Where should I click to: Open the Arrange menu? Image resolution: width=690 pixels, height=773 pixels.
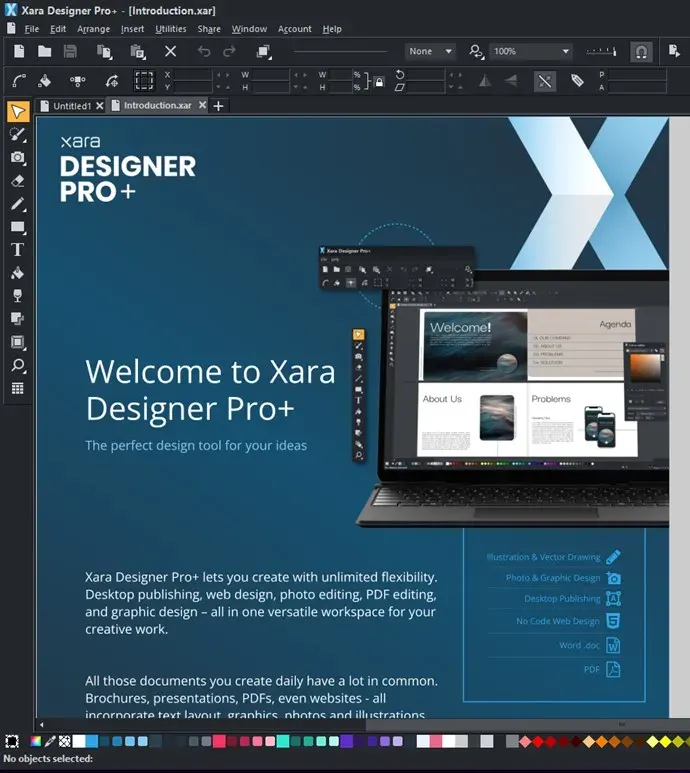click(x=94, y=29)
